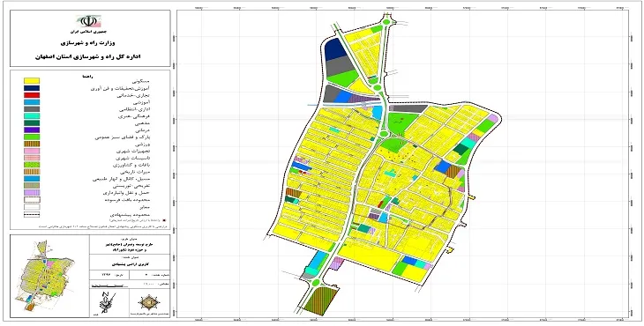Select the brown striped ورزشی swatch
This screenshot has height=326, width=644.
point(32,144)
